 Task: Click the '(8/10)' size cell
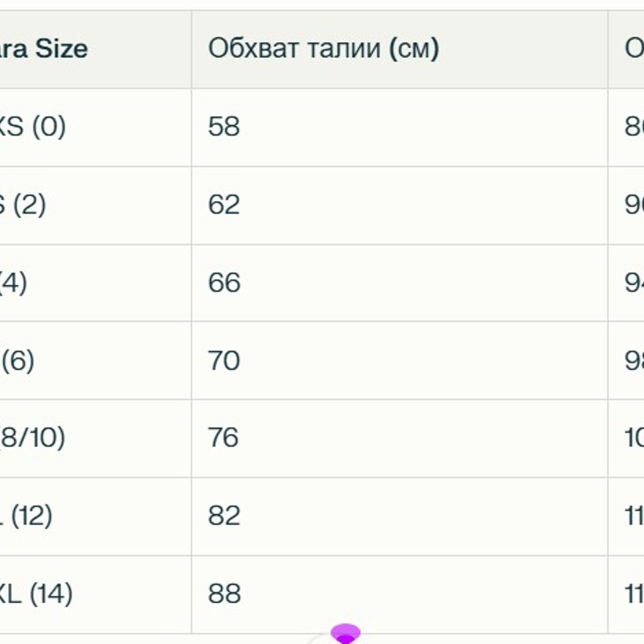96,438
